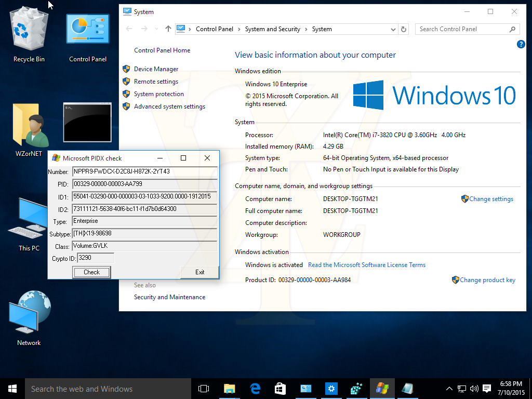Click the processor text Intel Core i7-3820
The height and width of the screenshot is (399, 532).
394,135
